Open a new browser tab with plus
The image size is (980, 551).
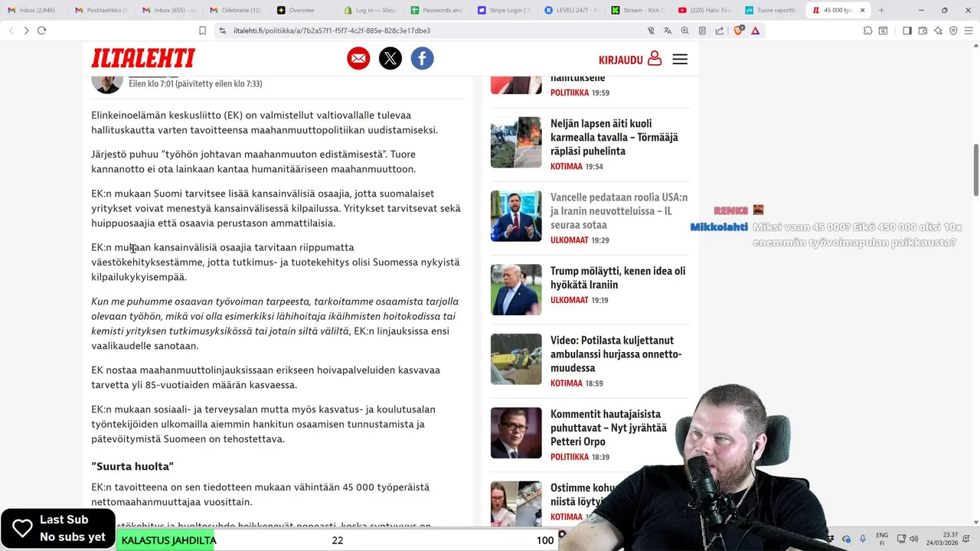click(x=881, y=10)
